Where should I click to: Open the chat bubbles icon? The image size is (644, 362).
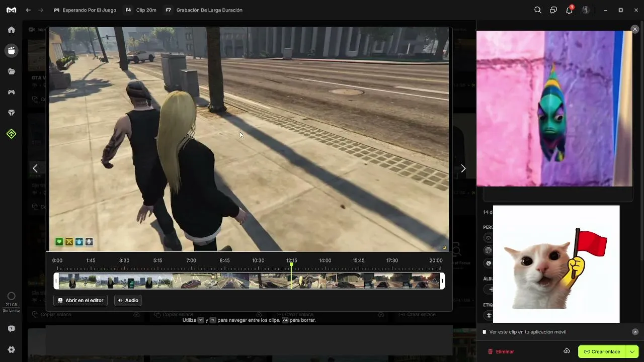(x=553, y=10)
